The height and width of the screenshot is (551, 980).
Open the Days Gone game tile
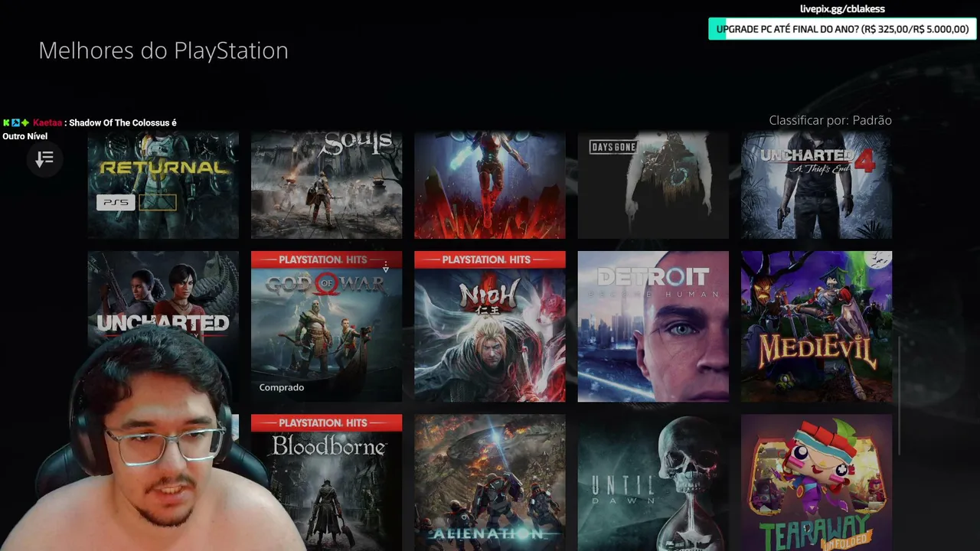coord(653,184)
